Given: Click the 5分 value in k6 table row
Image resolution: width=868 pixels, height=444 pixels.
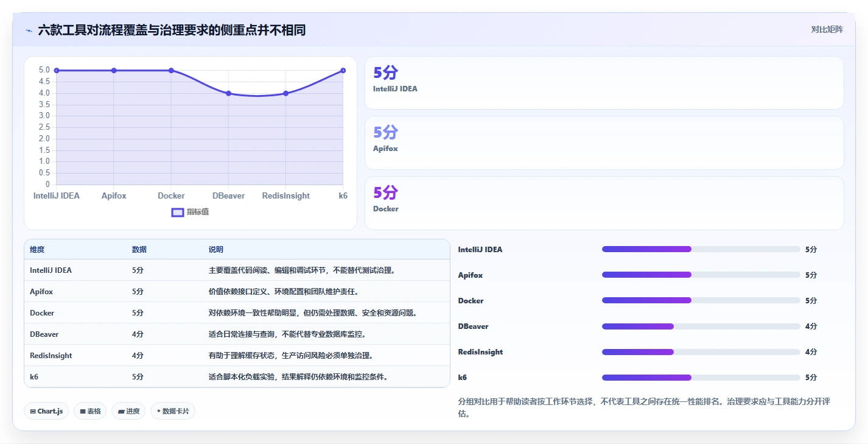Looking at the screenshot, I should pos(138,377).
